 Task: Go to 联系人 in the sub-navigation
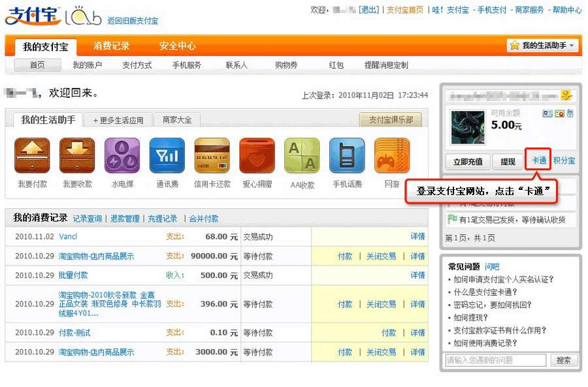click(x=237, y=65)
